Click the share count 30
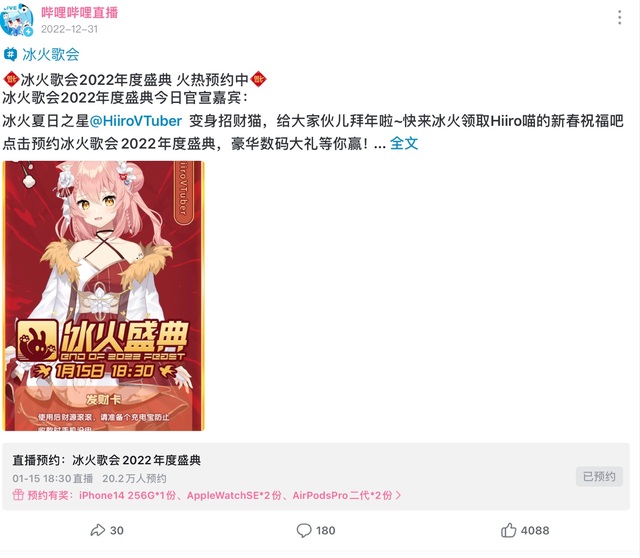640x558 pixels. coord(117,530)
